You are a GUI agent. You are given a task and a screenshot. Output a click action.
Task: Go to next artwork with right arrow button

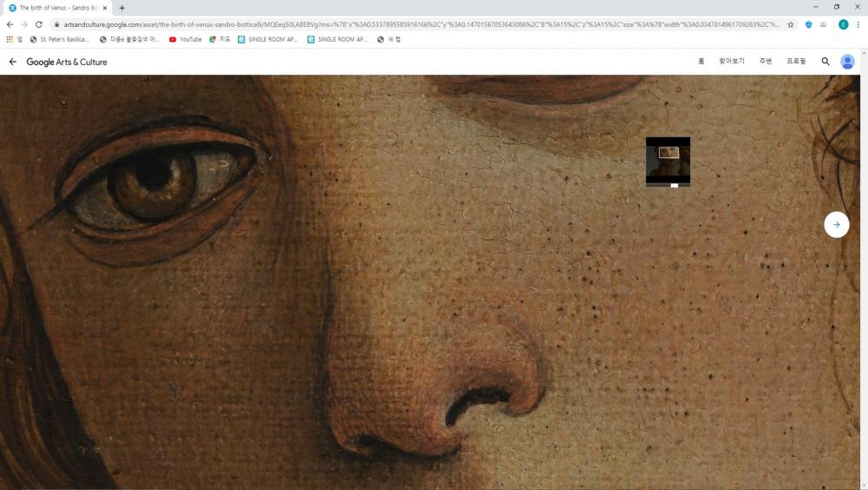837,224
